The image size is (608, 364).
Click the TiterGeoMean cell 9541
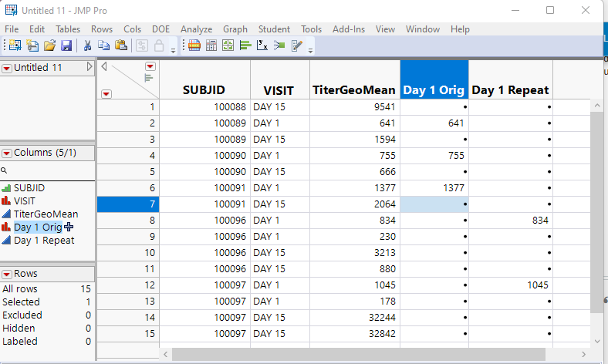pyautogui.click(x=355, y=107)
